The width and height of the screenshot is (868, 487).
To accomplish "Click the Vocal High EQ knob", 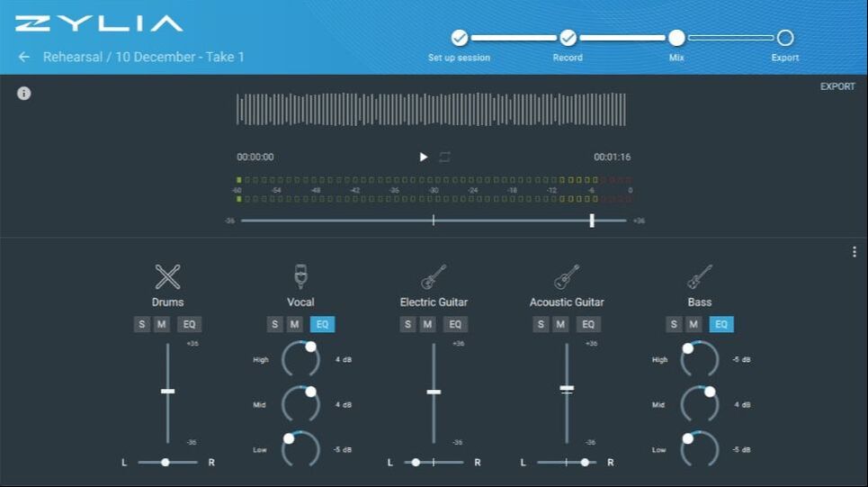I will coord(310,347).
